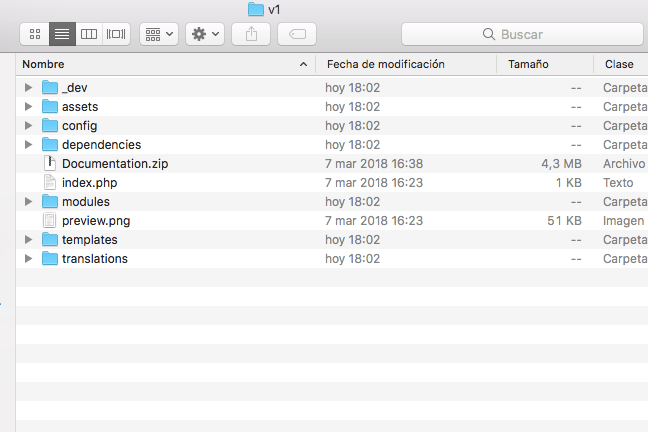Click the modules folder name
The image size is (648, 432).
point(86,202)
